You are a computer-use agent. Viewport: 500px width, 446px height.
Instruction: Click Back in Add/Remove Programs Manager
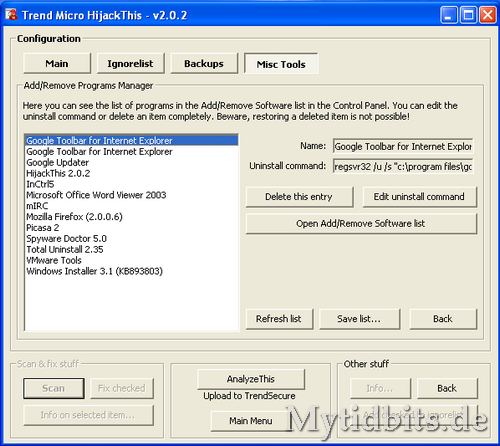[443, 319]
